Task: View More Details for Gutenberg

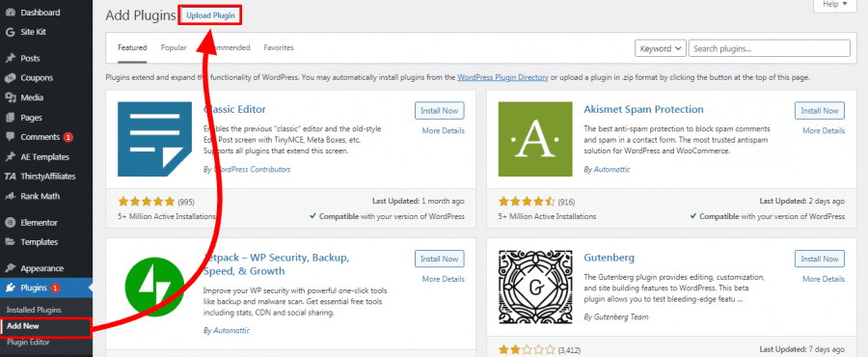Action: [824, 279]
